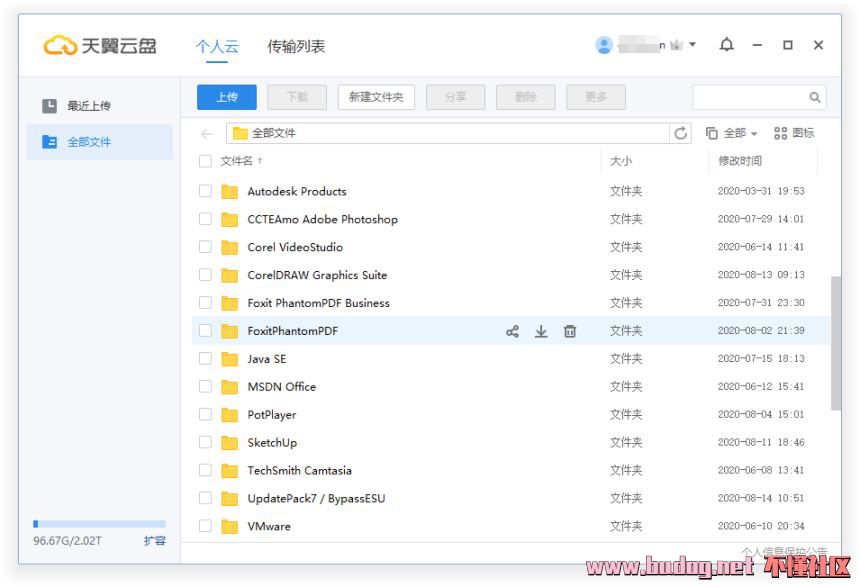This screenshot has width=860, height=587.
Task: Click the 全部文件 path breadcrumb bar
Action: point(448,133)
